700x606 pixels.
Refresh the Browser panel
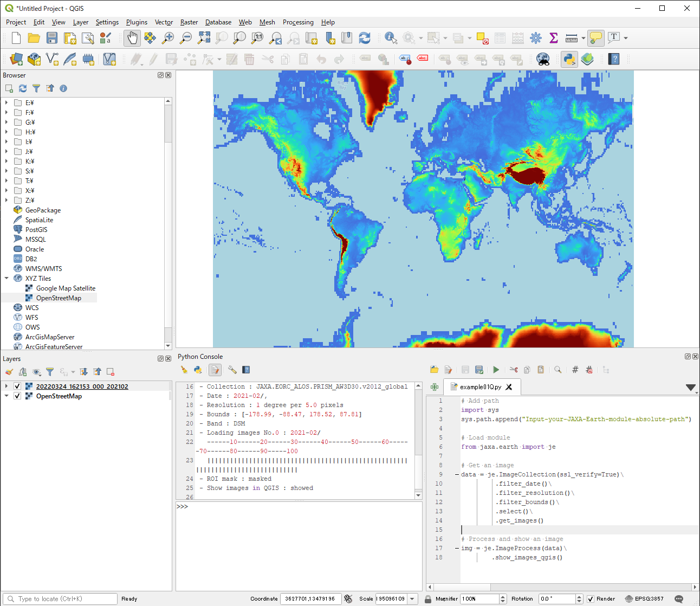click(x=22, y=88)
